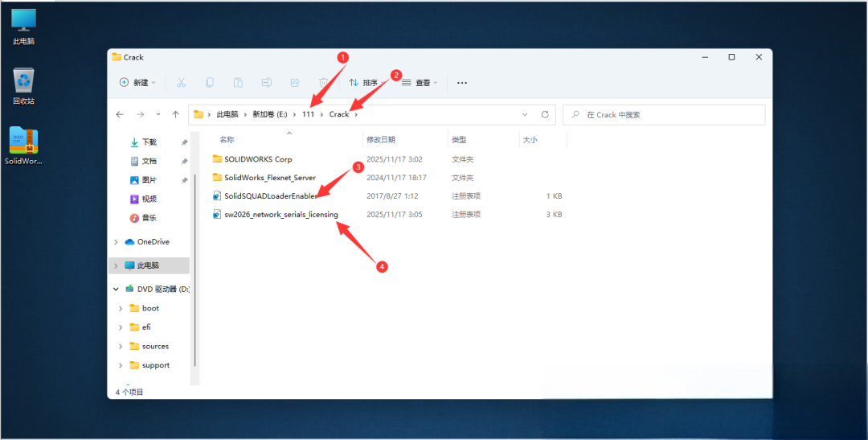The height and width of the screenshot is (440, 868).
Task: Open the three-dot more options menu
Action: 461,83
